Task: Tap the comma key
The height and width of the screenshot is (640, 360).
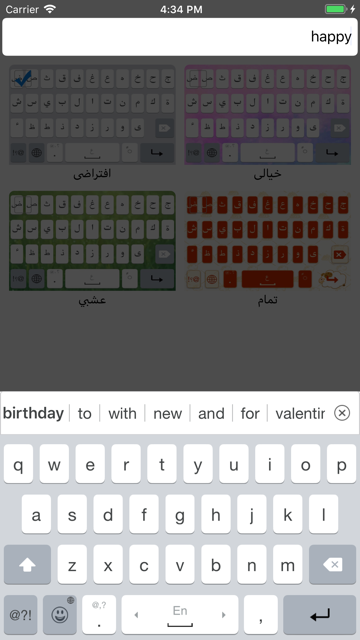Action: click(260, 614)
